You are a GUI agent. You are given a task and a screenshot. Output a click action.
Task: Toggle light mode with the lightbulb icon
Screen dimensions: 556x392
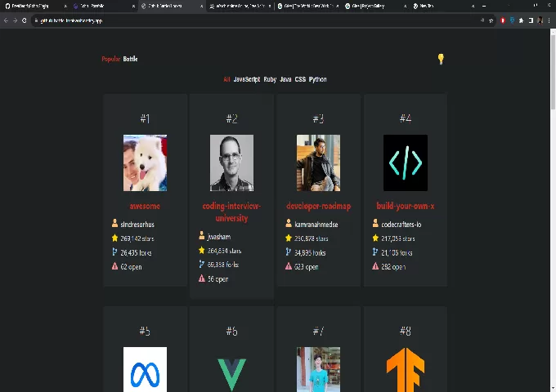pyautogui.click(x=441, y=59)
